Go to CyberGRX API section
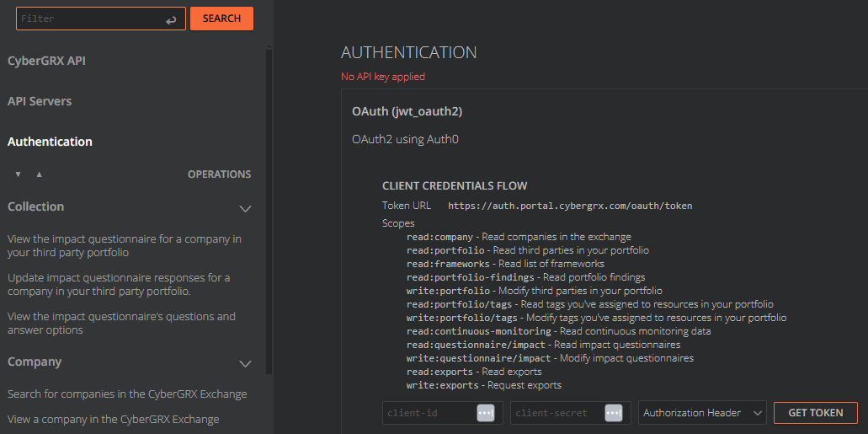The image size is (868, 434). pos(46,61)
